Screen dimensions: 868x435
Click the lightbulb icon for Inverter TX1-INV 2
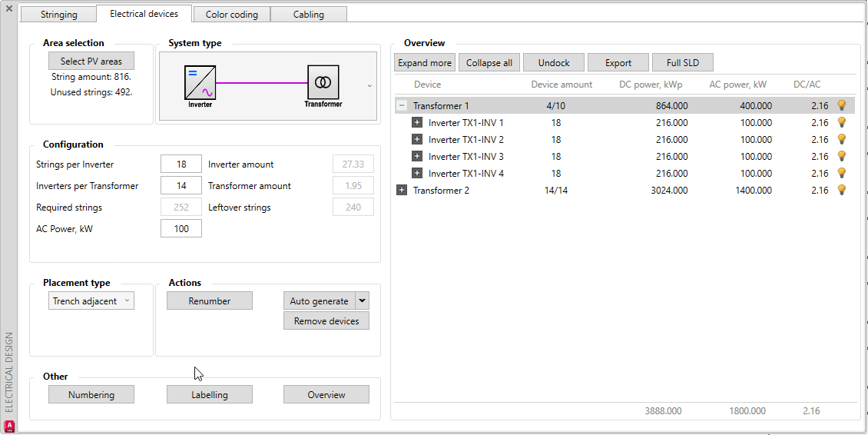[841, 139]
